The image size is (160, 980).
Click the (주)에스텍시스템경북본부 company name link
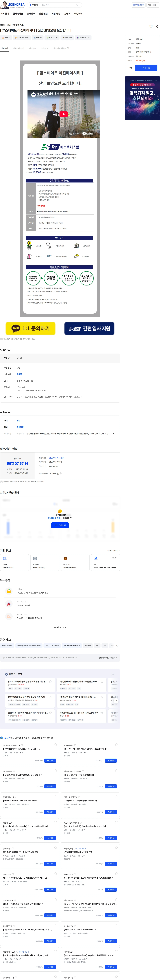[x=12, y=25]
